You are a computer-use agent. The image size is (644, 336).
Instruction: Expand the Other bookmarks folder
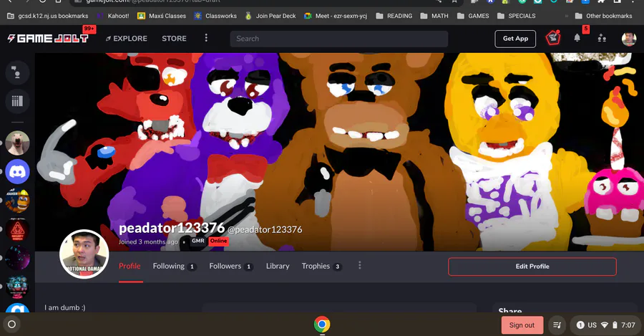click(x=603, y=16)
